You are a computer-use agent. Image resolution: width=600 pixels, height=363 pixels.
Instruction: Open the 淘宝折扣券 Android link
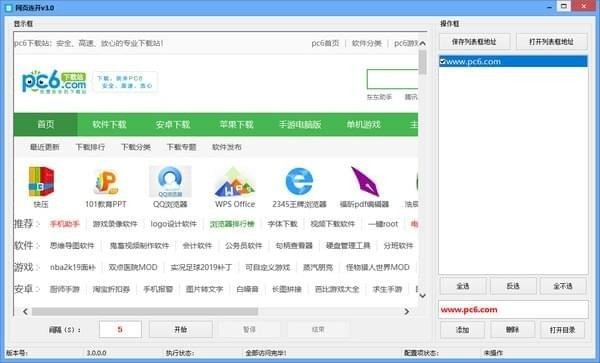tap(111, 289)
